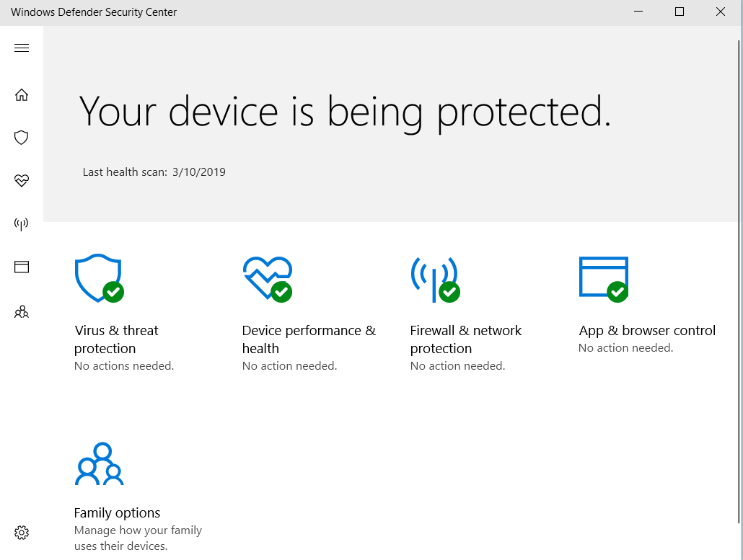Open the hamburger navigation menu
This screenshot has width=743, height=560.
22,48
